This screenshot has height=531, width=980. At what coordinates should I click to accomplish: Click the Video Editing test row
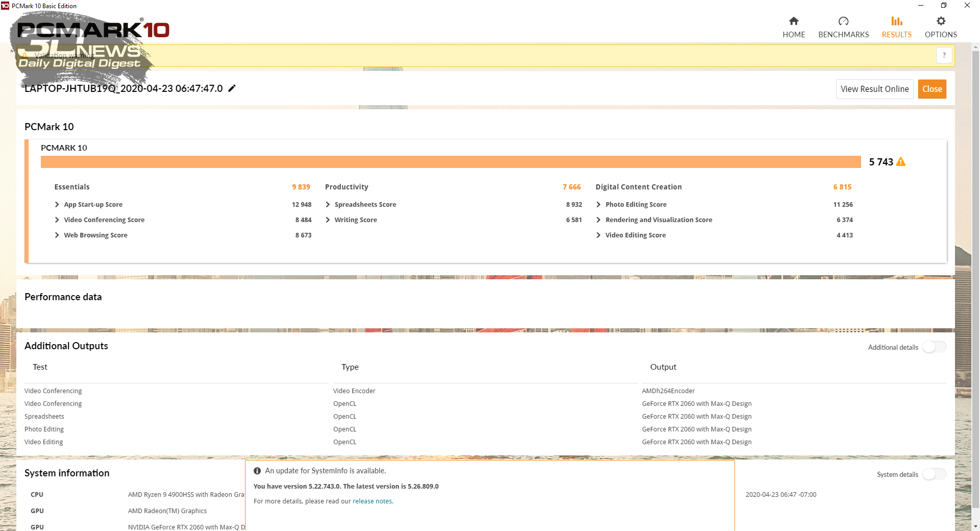43,442
